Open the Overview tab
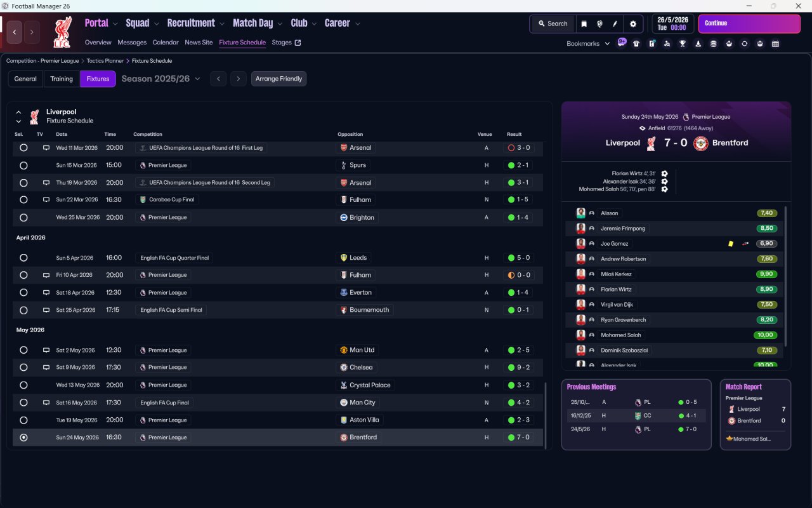 (x=98, y=43)
